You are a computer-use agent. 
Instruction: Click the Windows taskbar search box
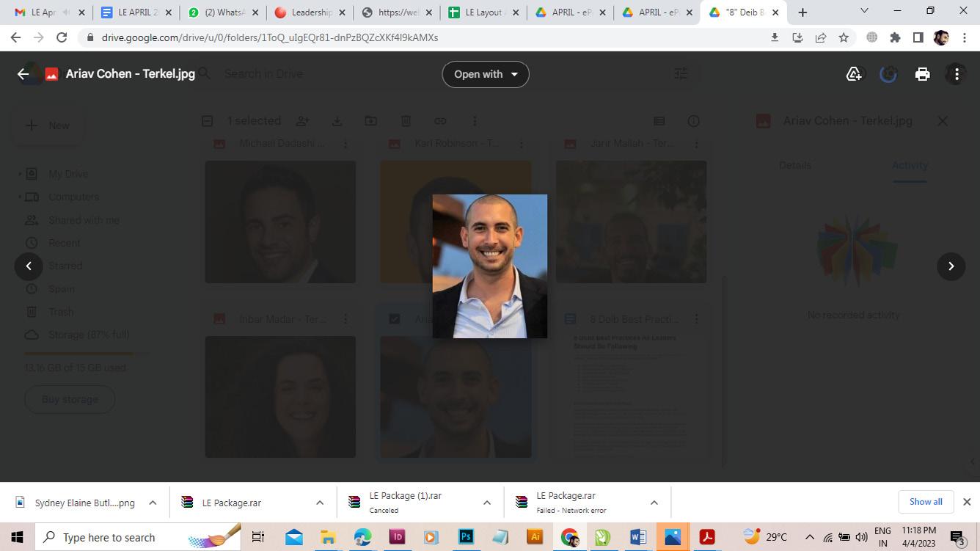[x=139, y=537]
